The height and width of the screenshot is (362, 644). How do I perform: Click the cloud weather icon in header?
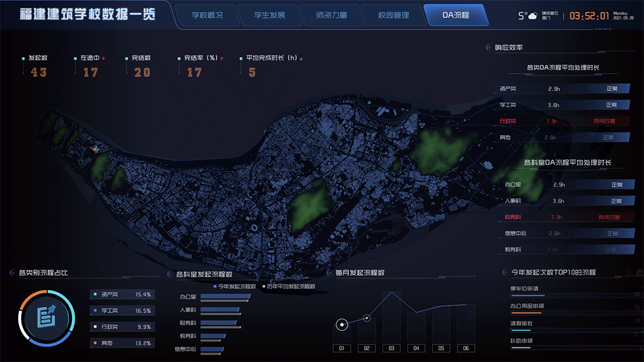(x=533, y=16)
